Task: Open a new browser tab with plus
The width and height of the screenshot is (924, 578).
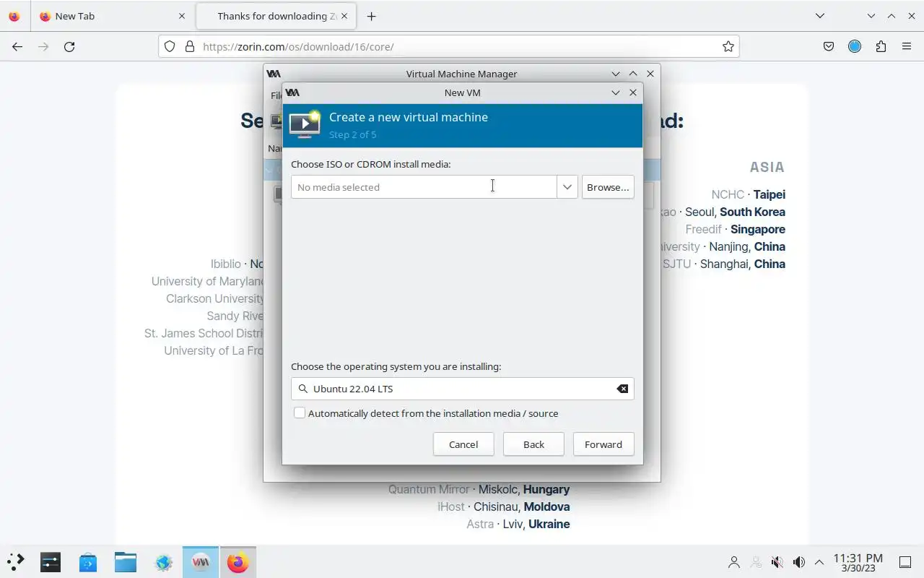Action: coord(371,16)
